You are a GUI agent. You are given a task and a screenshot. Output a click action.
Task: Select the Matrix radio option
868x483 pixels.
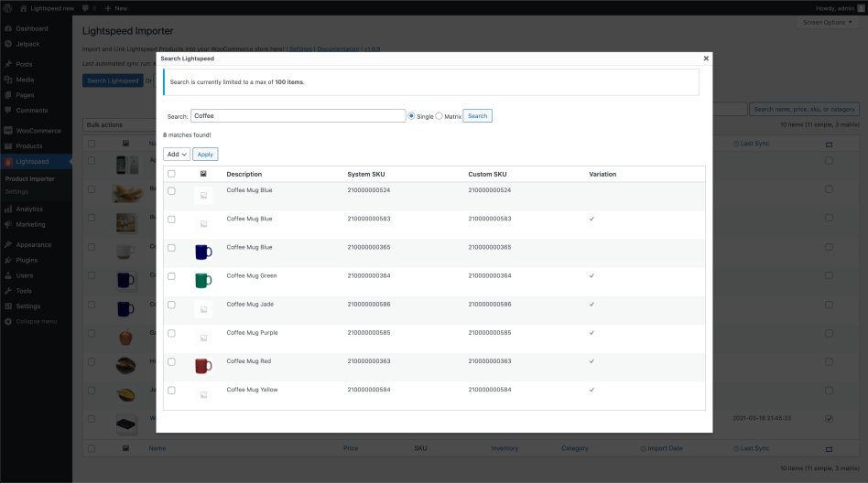(439, 116)
